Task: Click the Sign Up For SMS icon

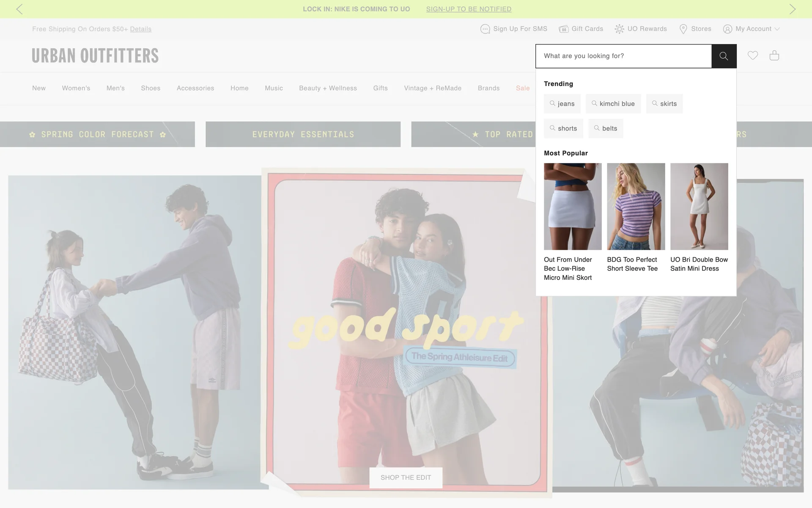Action: tap(485, 29)
